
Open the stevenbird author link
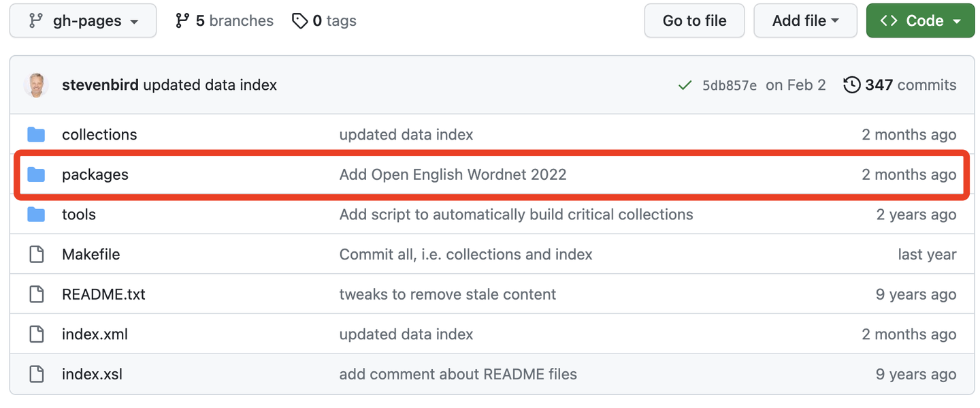[x=100, y=85]
